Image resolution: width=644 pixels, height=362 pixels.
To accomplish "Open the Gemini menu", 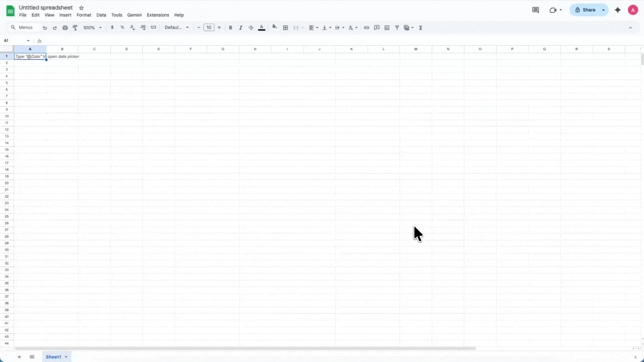I will coord(134,15).
